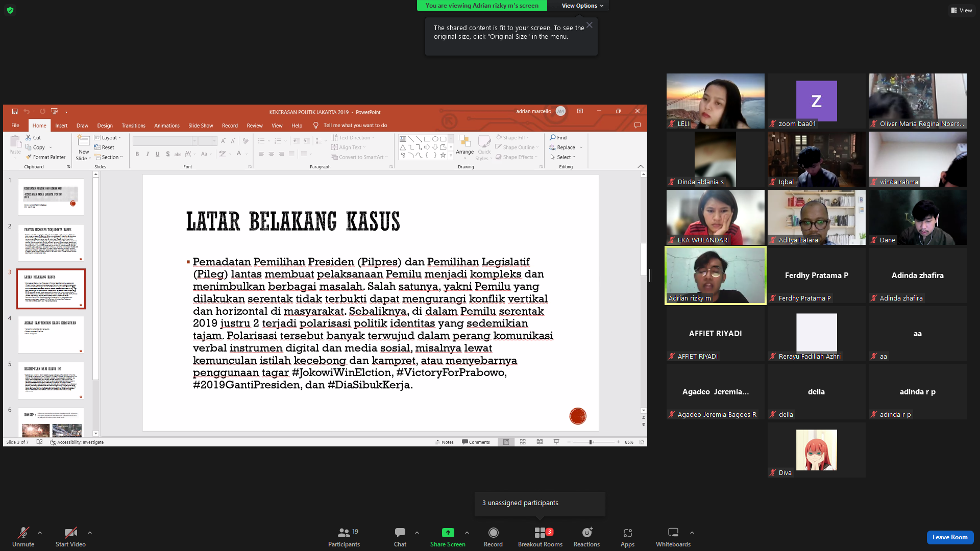Expand the View Options dropdown
This screenshot has width=980, height=551.
(x=582, y=6)
